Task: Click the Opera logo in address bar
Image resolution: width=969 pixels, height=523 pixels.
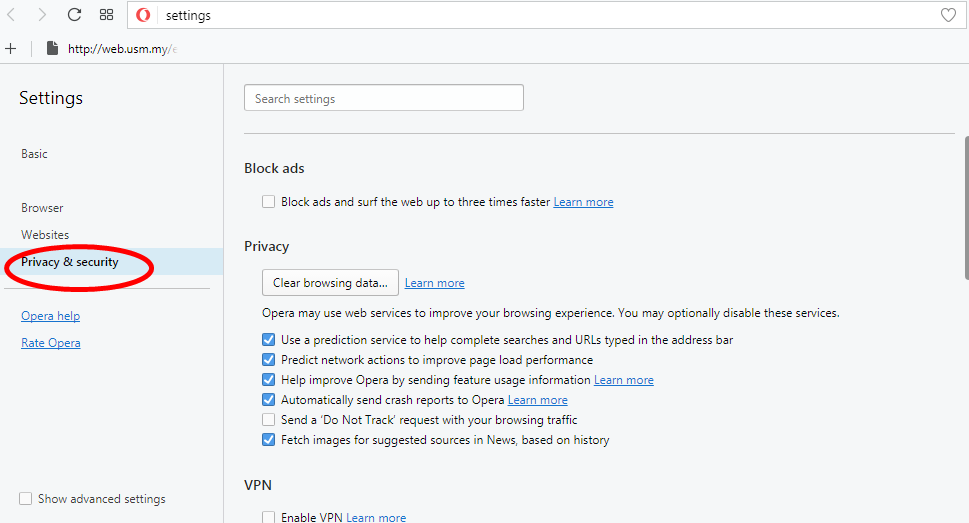Action: tap(144, 15)
